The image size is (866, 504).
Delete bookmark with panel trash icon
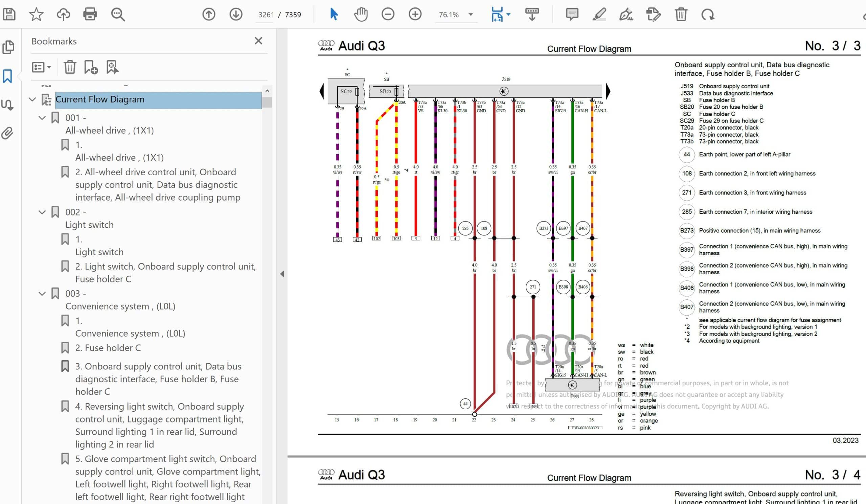(x=70, y=67)
